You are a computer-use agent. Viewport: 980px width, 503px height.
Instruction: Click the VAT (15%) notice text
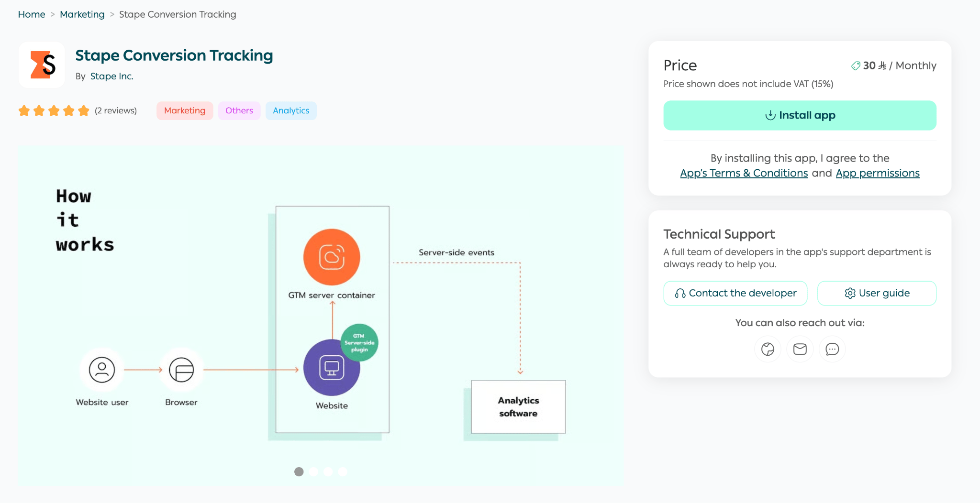[x=748, y=84]
